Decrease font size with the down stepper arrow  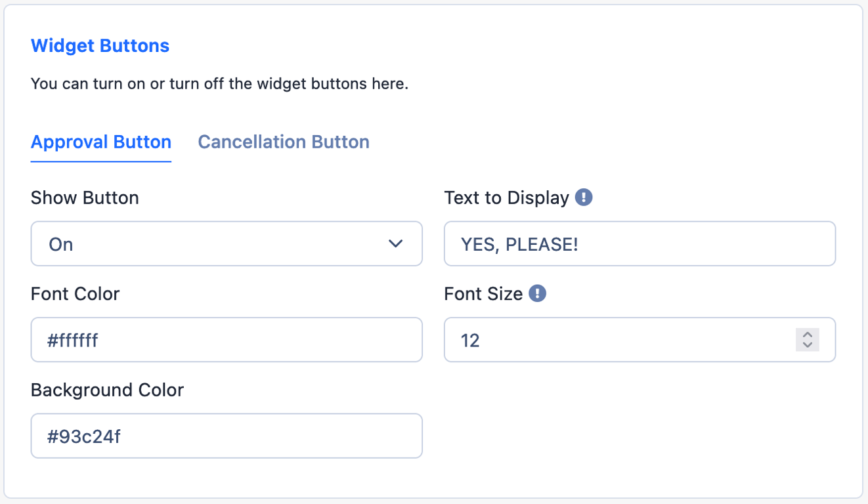click(x=808, y=345)
